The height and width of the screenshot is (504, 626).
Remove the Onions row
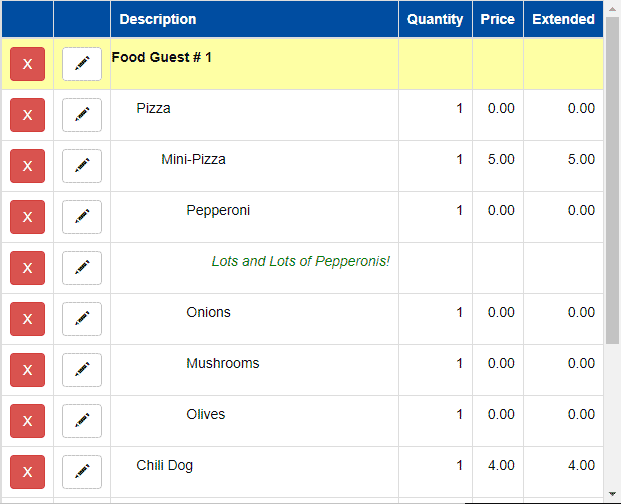(27, 319)
